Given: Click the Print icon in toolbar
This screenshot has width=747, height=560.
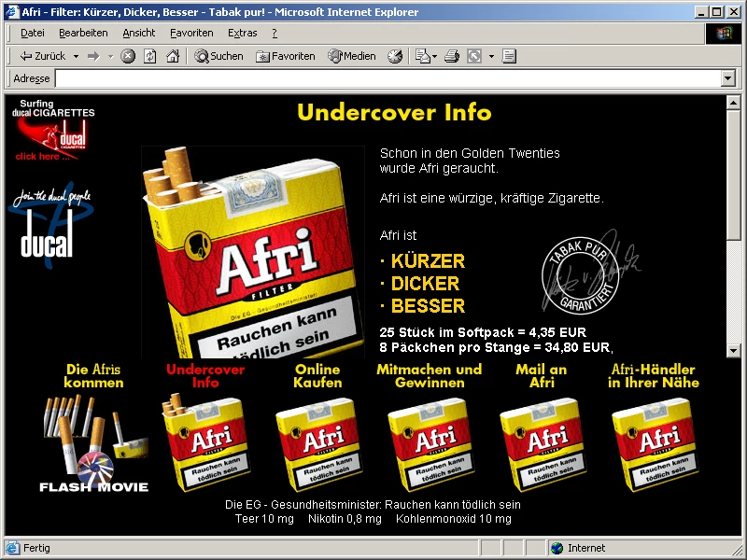Looking at the screenshot, I should (x=452, y=56).
